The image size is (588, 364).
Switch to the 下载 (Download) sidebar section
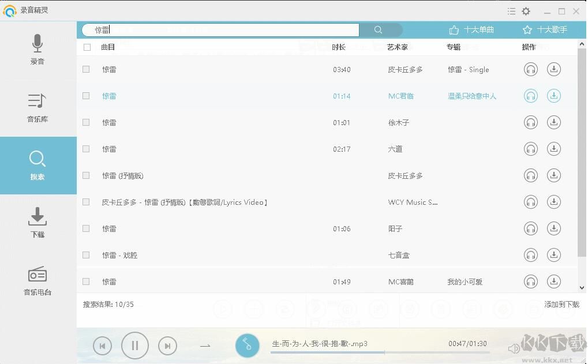(37, 223)
